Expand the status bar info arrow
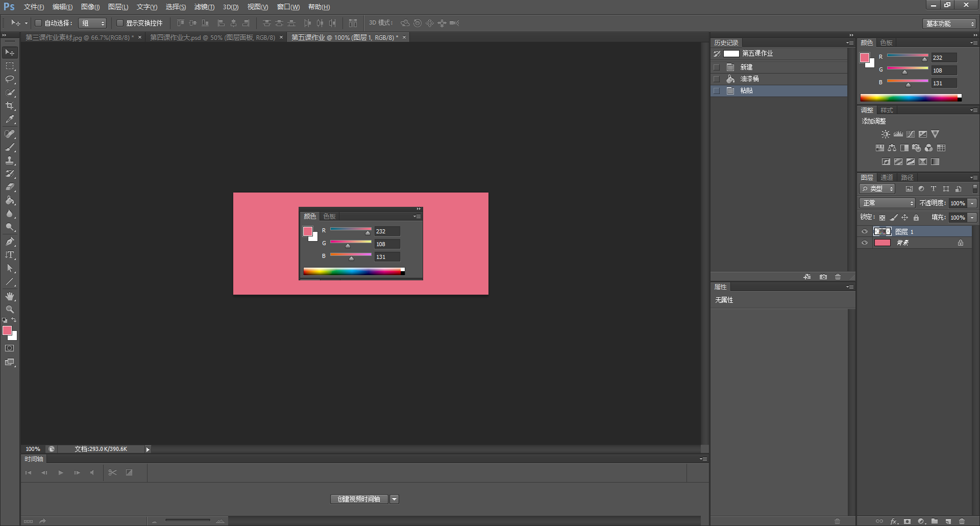 148,449
